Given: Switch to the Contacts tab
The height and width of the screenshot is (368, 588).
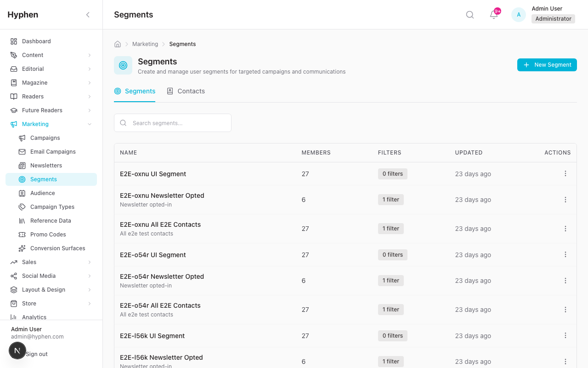Looking at the screenshot, I should point(186,91).
